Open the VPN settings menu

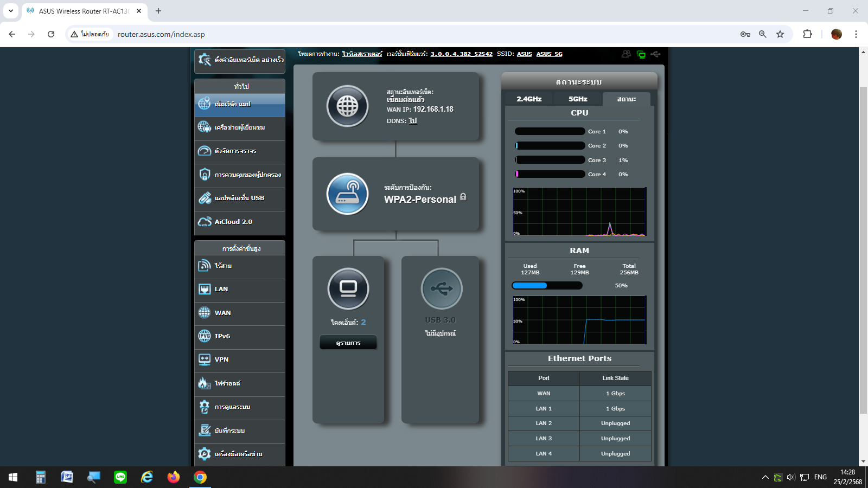coord(239,359)
